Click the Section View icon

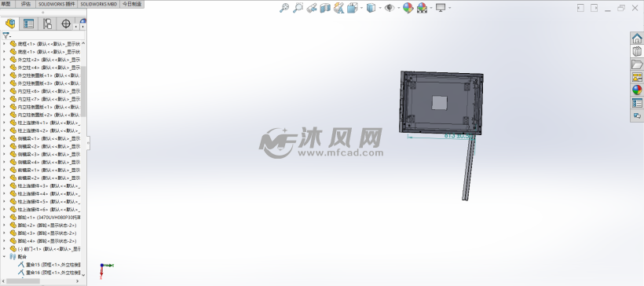(325, 8)
